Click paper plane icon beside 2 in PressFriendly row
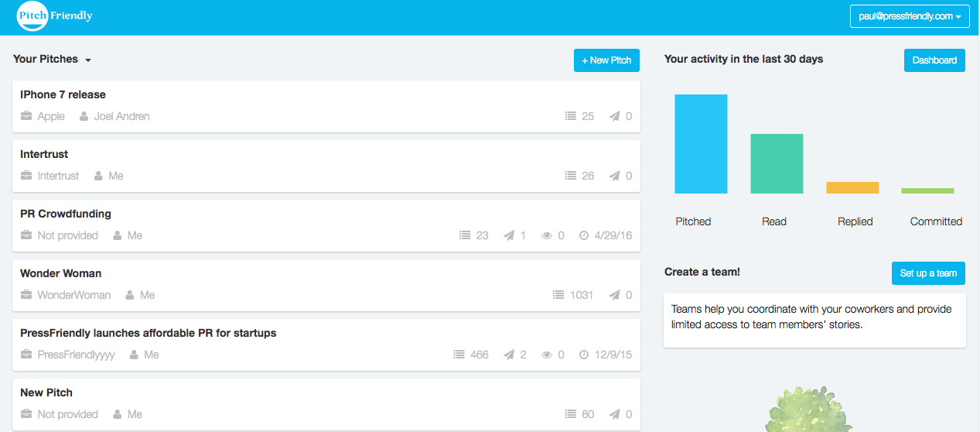The image size is (980, 432). pos(509,355)
